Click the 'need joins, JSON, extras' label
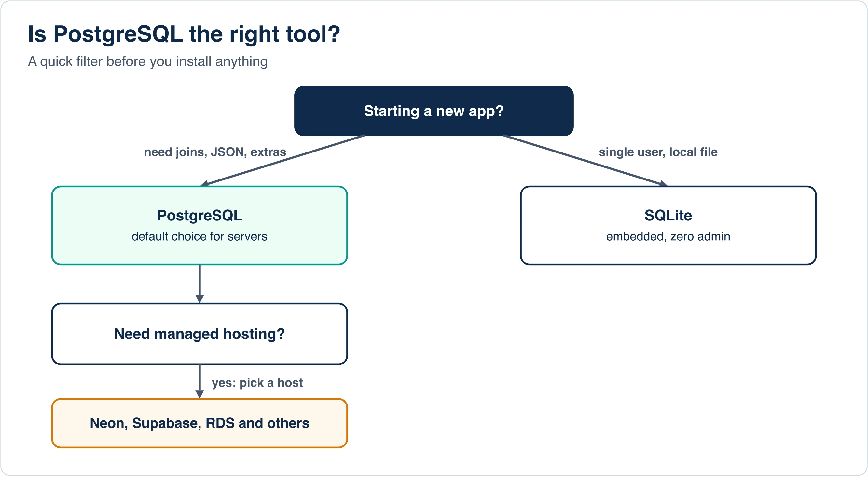 pos(215,152)
